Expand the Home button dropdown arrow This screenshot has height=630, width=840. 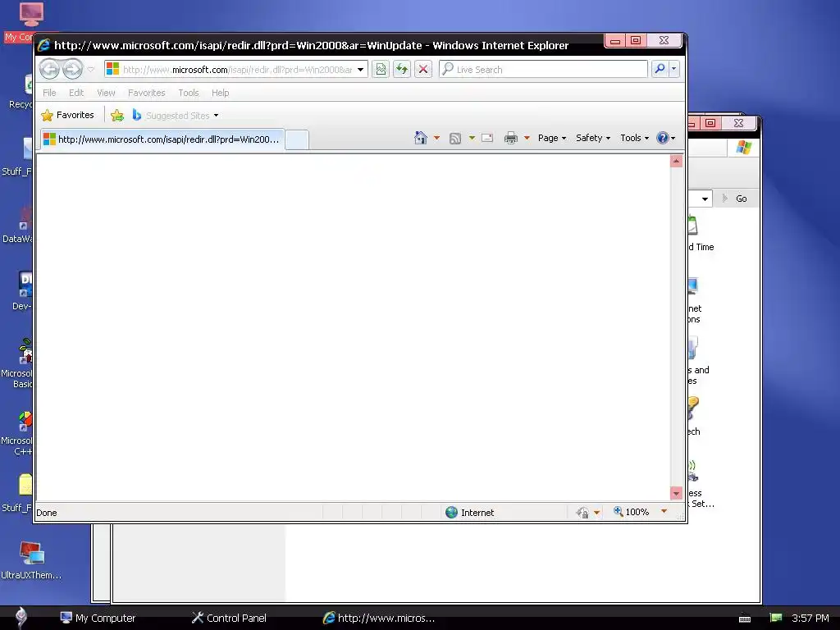click(x=436, y=138)
